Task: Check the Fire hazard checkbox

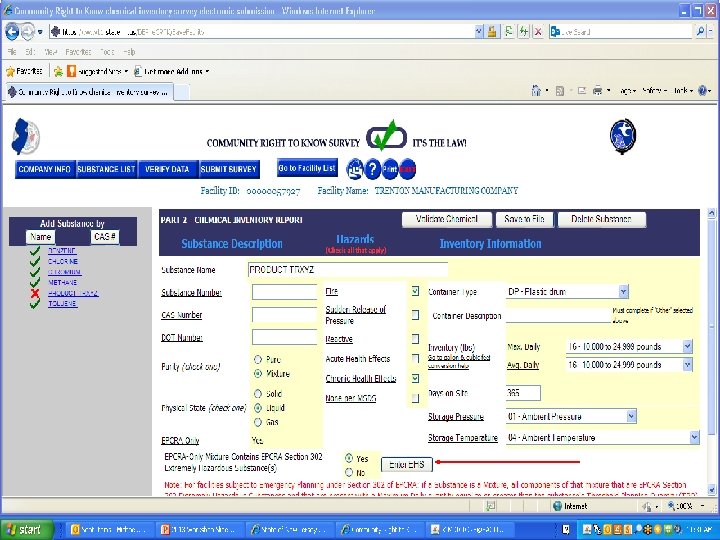Action: pos(415,291)
